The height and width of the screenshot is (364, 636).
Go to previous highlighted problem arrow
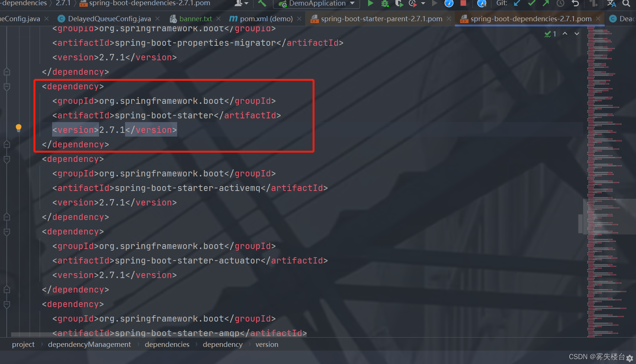pyautogui.click(x=565, y=33)
